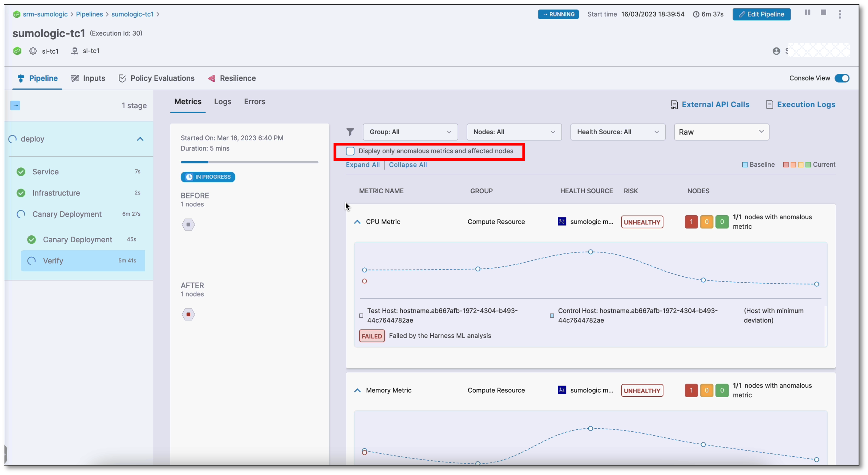Click the sl-tc1 environment icon

[75, 51]
